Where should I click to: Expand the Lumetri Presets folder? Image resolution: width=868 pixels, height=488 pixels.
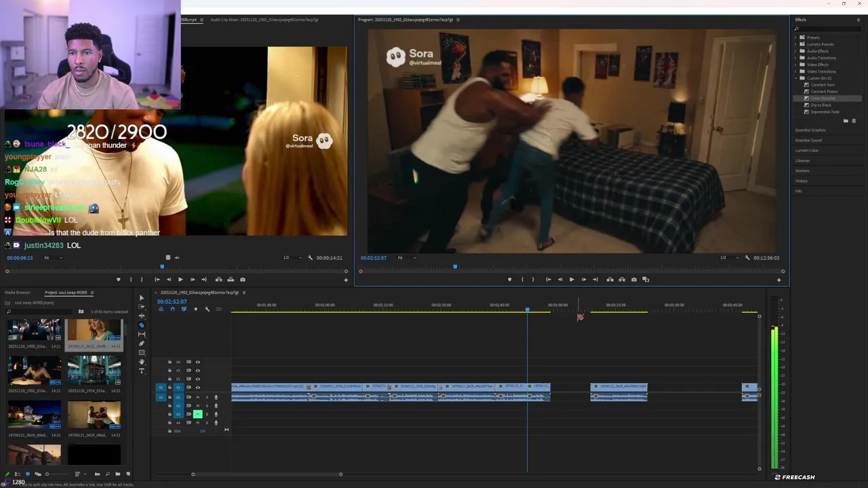[796, 44]
